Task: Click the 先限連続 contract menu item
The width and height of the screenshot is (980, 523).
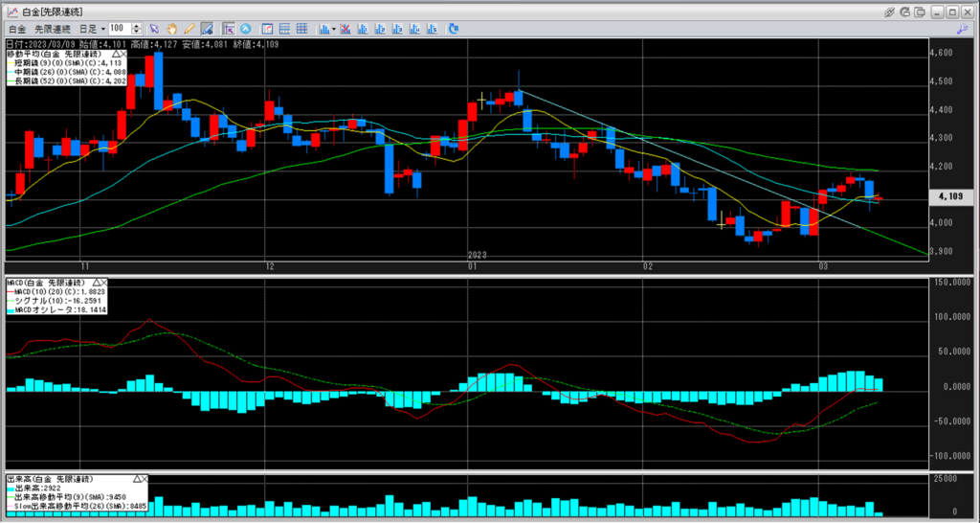Action: click(x=54, y=29)
